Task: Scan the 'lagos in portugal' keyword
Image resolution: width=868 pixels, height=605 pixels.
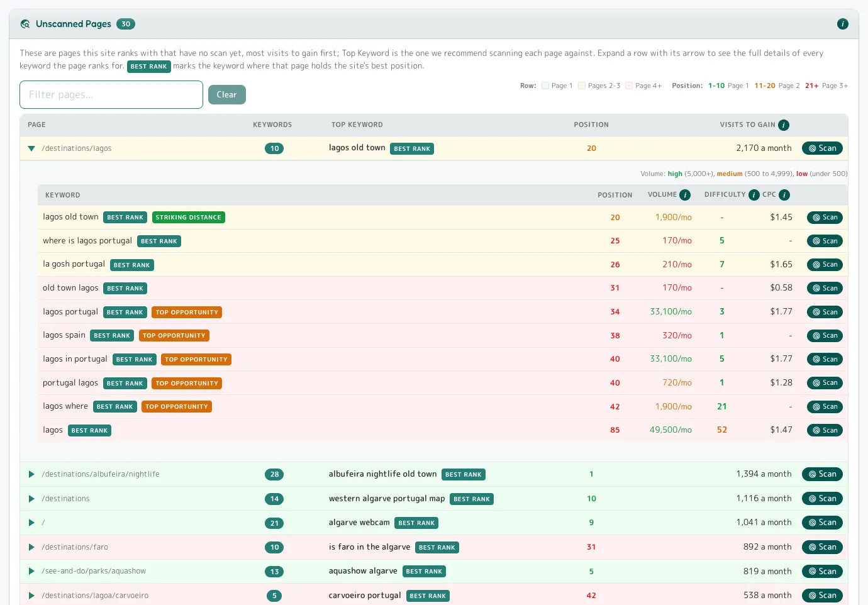Action: tap(825, 359)
